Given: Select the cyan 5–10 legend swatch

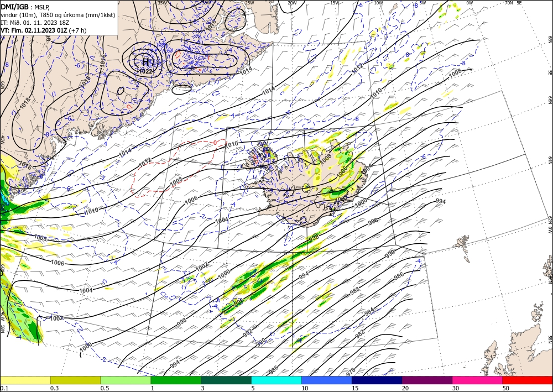Looking at the screenshot, I should click(x=276, y=380).
